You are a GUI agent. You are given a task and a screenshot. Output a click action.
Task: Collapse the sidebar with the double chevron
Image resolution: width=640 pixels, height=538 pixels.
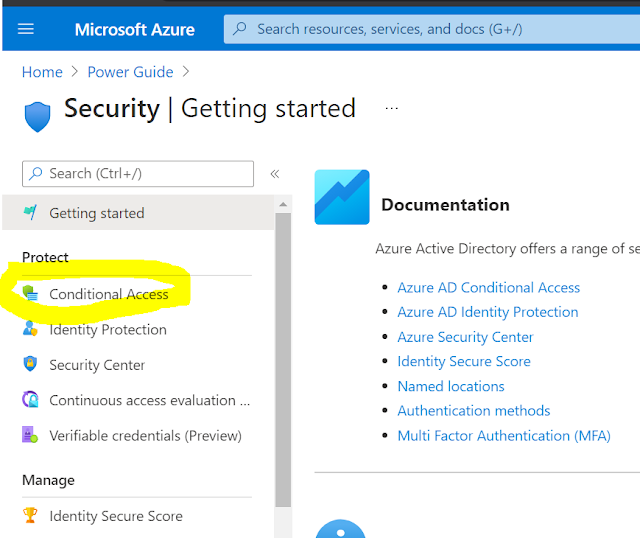(x=275, y=174)
